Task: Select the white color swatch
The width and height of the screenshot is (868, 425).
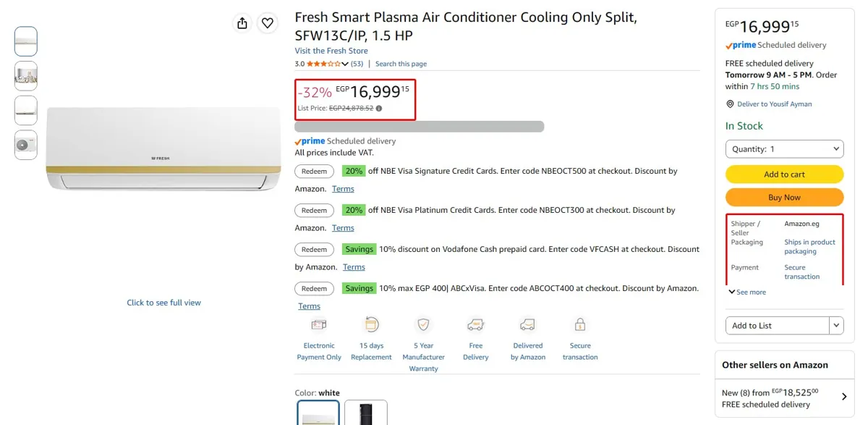Action: [x=318, y=413]
